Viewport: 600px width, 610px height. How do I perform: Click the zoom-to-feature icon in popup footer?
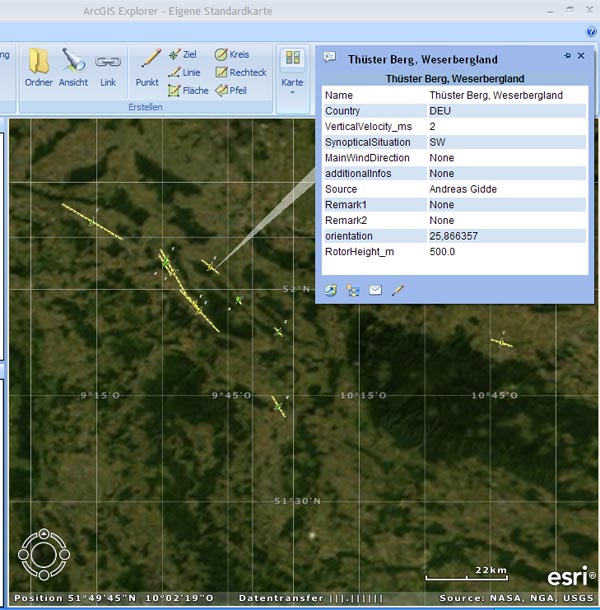[331, 290]
